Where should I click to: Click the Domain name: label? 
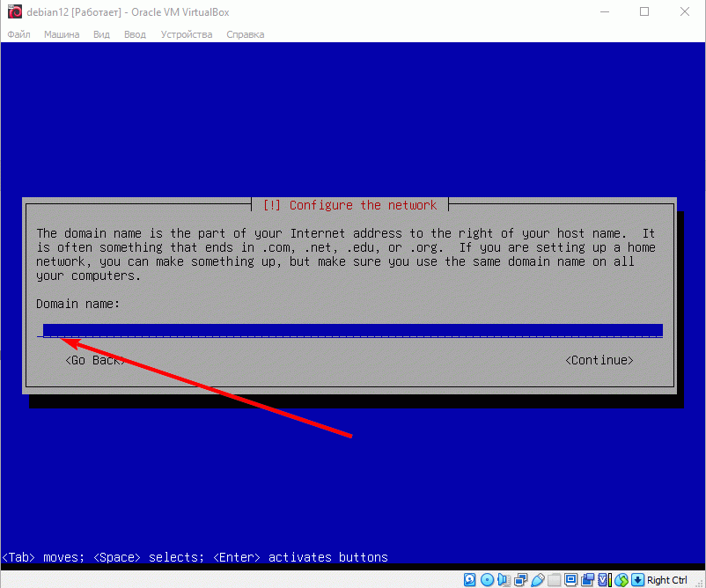77,304
